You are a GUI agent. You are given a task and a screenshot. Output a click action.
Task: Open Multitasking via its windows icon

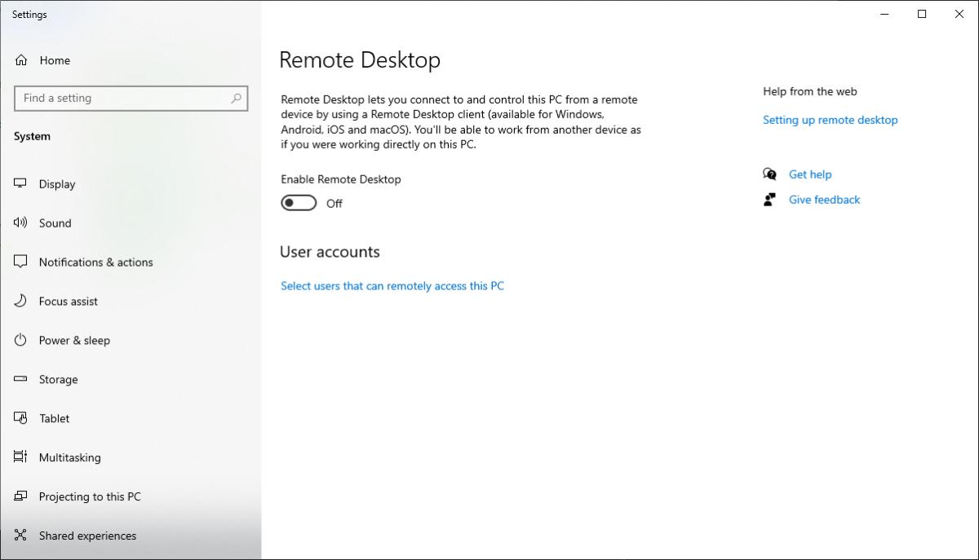click(x=20, y=457)
